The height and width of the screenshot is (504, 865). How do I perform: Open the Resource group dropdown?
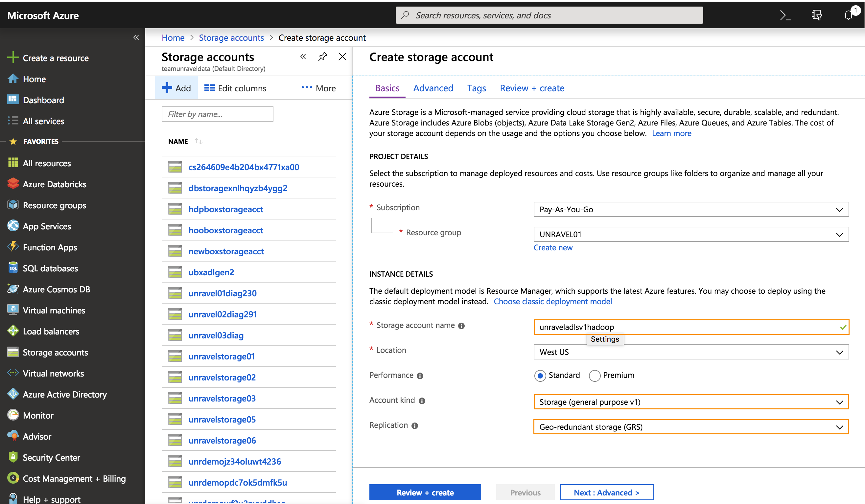pos(691,234)
